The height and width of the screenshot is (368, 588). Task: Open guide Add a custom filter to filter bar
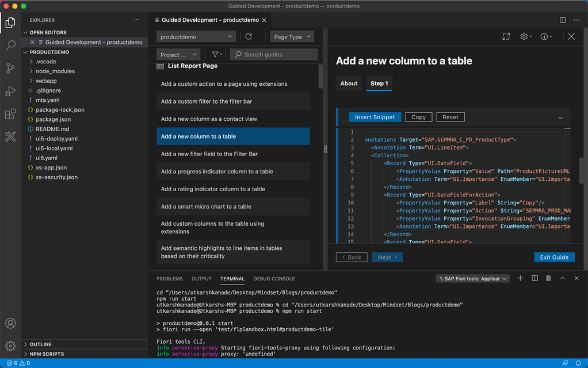click(x=233, y=101)
